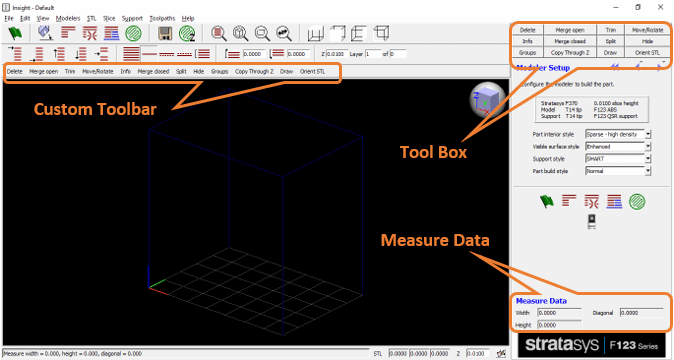Screen dimensions: 674x360
Task: Click the support icon in Modeler Setup panel
Action: [591, 201]
